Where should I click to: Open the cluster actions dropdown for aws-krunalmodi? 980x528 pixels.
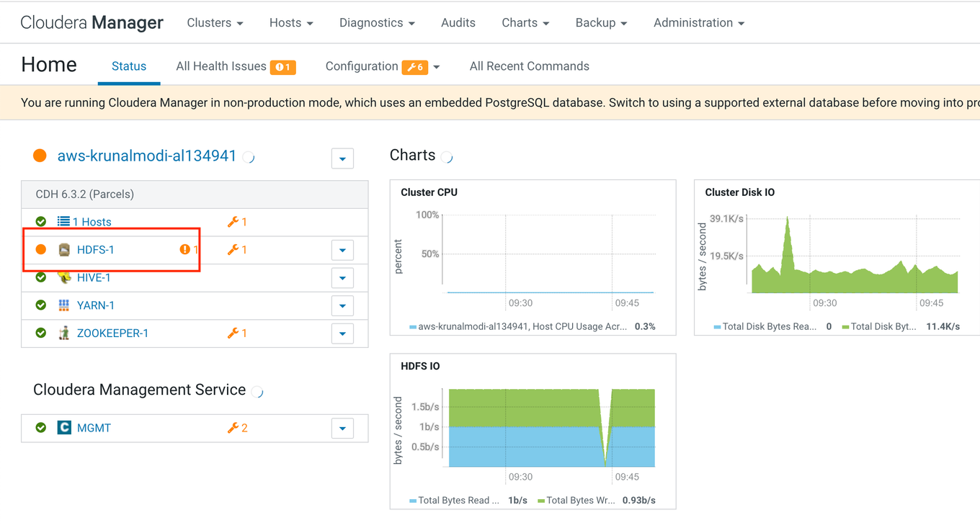(x=342, y=158)
